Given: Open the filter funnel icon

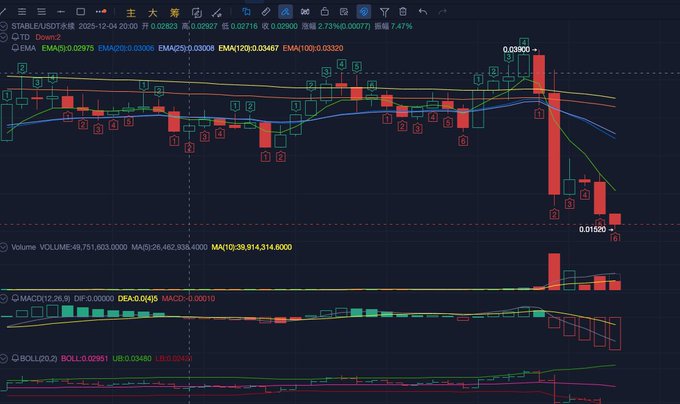Looking at the screenshot, I should [x=384, y=11].
